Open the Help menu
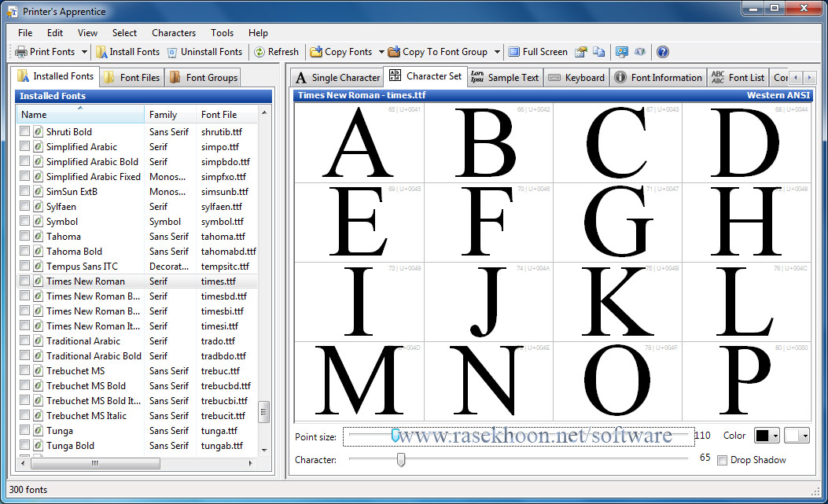The height and width of the screenshot is (504, 828). tap(258, 33)
